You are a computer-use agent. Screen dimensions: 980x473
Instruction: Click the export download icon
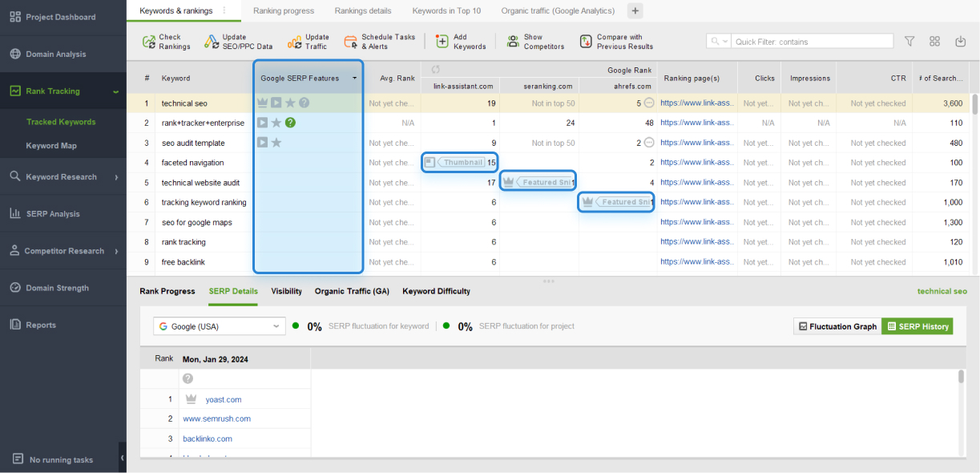click(960, 42)
